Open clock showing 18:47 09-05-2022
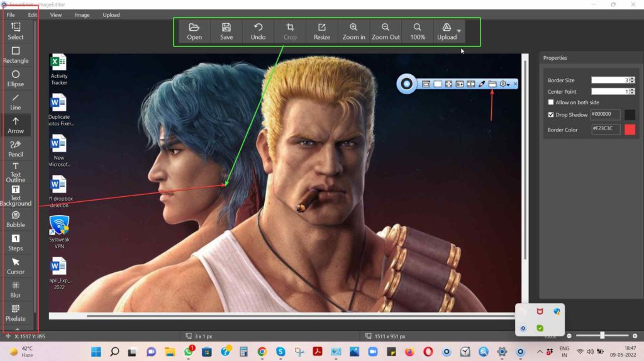This screenshot has width=644, height=361. pyautogui.click(x=623, y=352)
